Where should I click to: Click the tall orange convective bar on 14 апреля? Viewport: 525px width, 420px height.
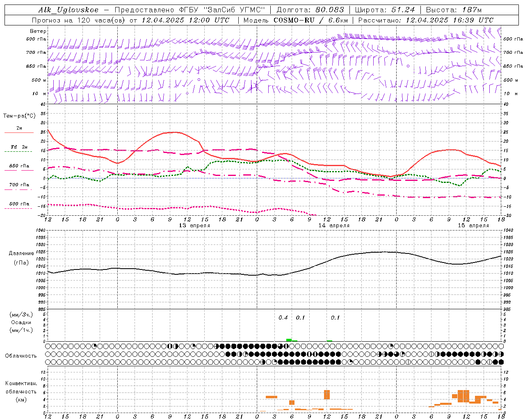click(x=327, y=395)
